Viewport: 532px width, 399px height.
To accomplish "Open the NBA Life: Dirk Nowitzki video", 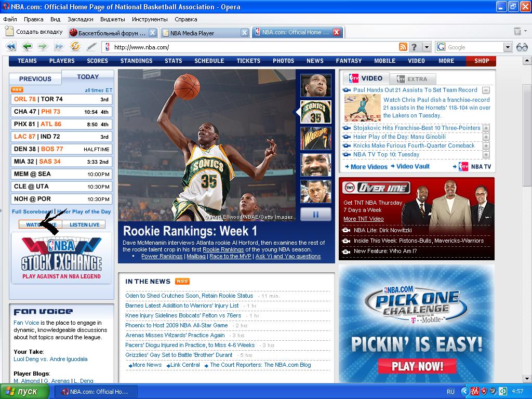I will (x=383, y=230).
